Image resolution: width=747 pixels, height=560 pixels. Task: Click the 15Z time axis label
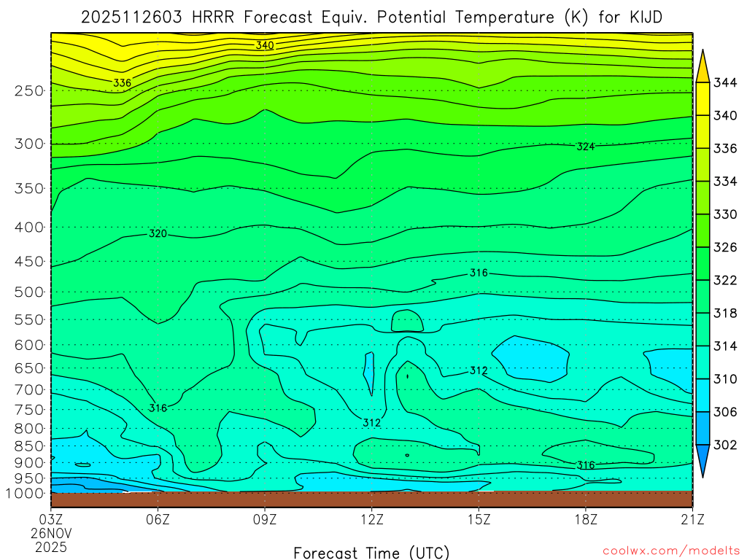[x=479, y=519]
